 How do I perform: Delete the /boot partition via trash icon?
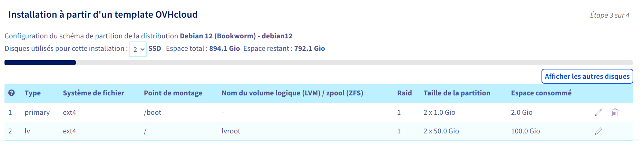coord(615,112)
